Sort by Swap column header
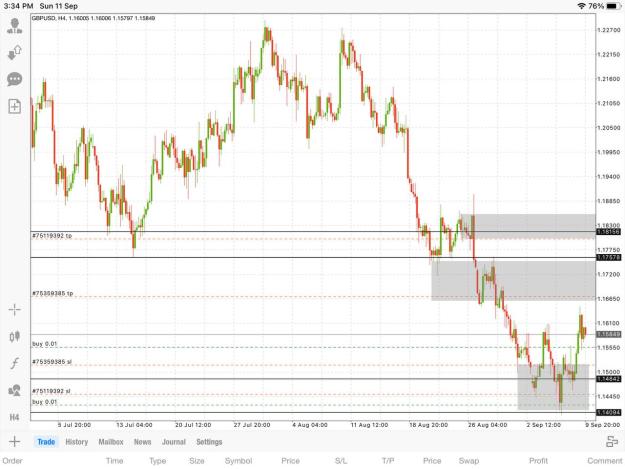 [469, 461]
